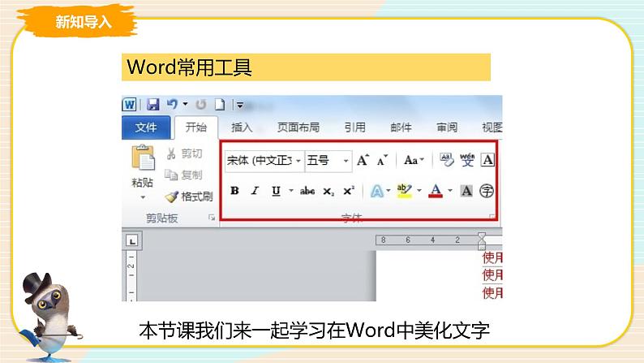Click the Grow Font icon
Image resolution: width=644 pixels, height=363 pixels.
point(363,160)
